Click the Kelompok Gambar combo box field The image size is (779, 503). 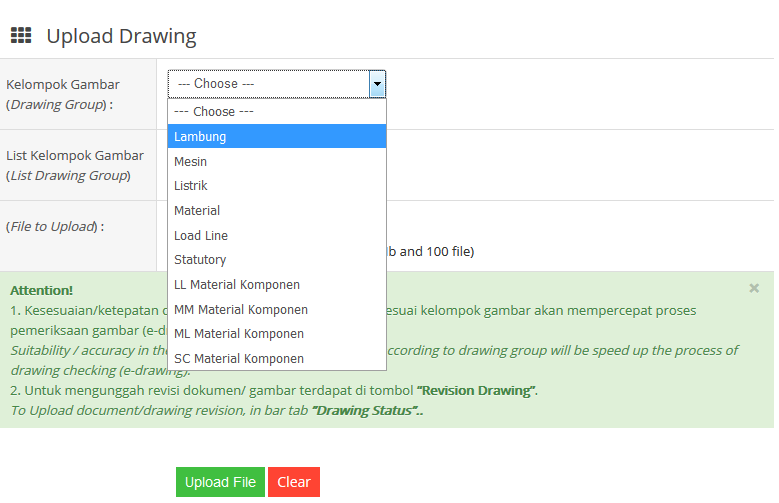click(268, 84)
